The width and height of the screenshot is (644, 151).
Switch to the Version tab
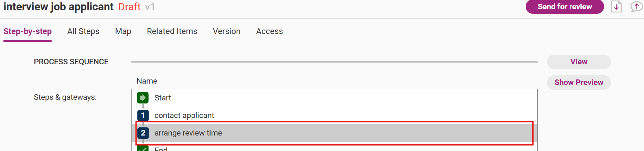pyautogui.click(x=226, y=31)
